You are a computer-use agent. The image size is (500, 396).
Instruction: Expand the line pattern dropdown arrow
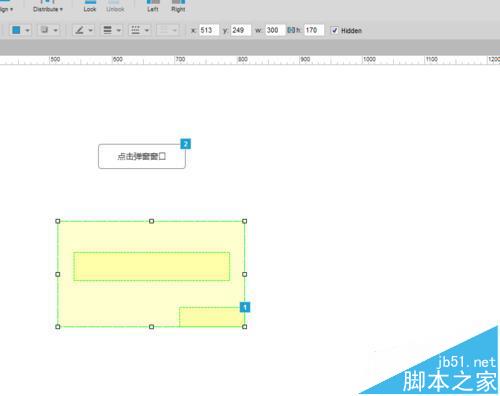(x=147, y=30)
